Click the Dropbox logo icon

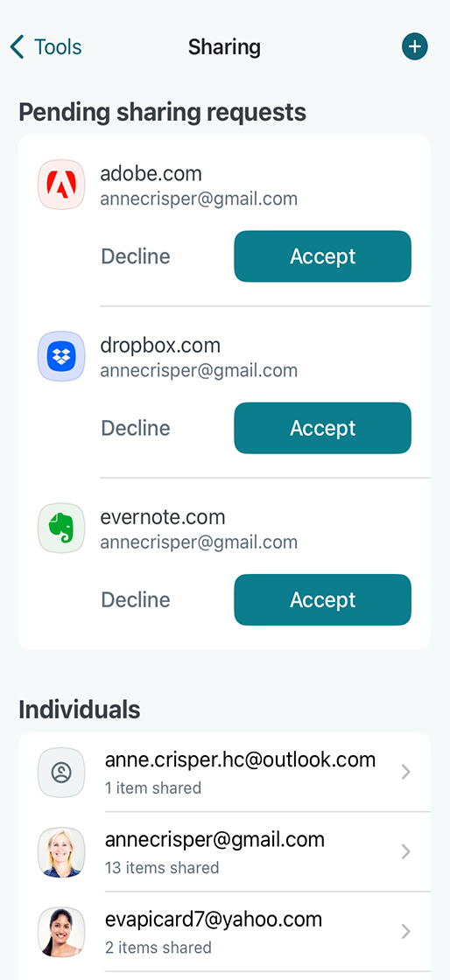(61, 356)
